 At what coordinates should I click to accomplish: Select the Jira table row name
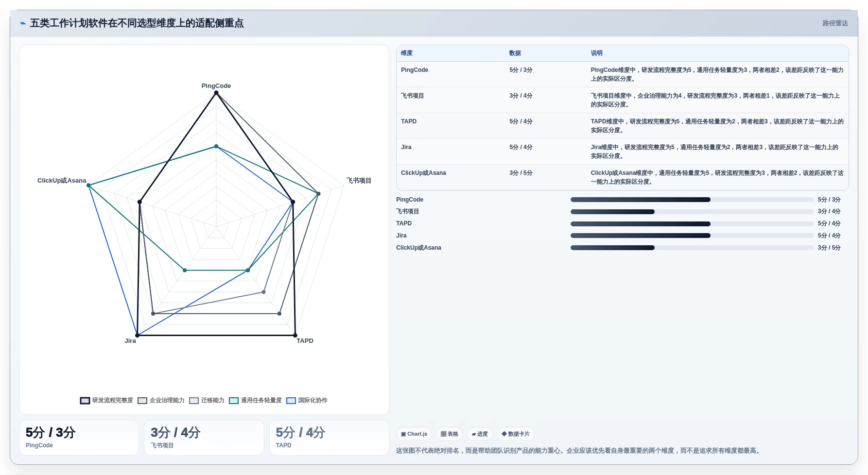(x=406, y=147)
